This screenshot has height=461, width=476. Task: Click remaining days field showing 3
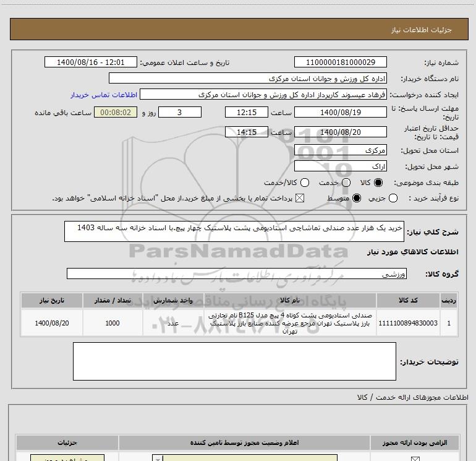[x=180, y=112]
